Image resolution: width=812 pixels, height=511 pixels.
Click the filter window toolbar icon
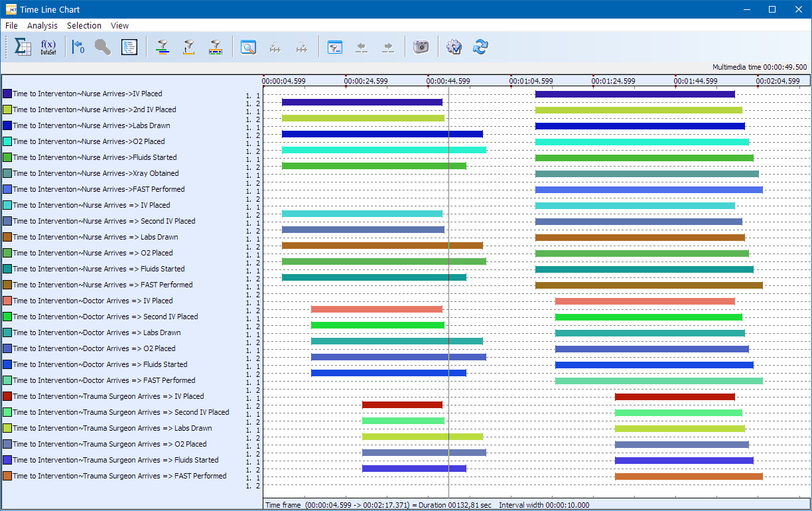(335, 47)
